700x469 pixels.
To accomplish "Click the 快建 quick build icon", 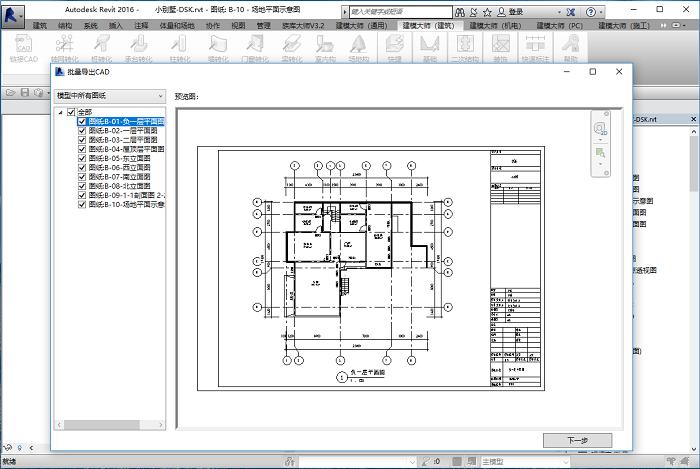I will click(x=395, y=48).
